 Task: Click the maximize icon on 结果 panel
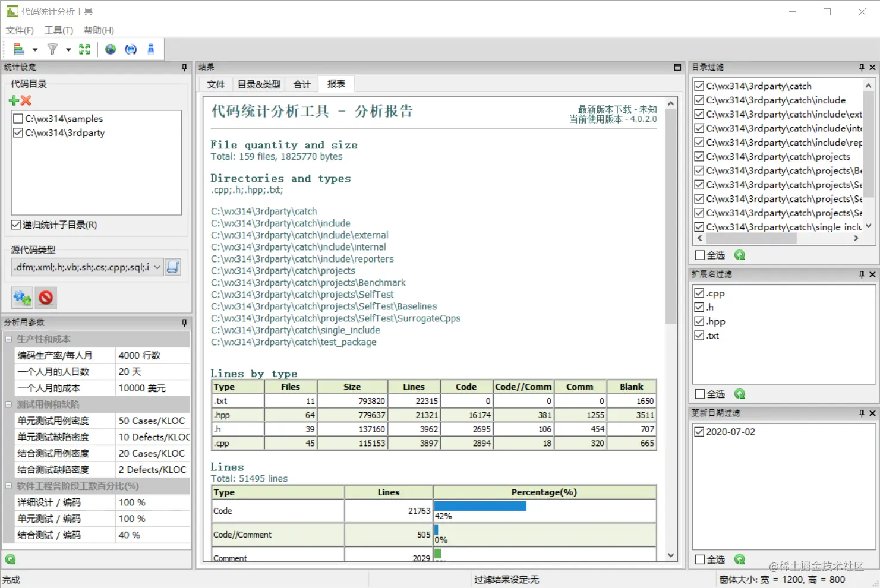tap(677, 68)
